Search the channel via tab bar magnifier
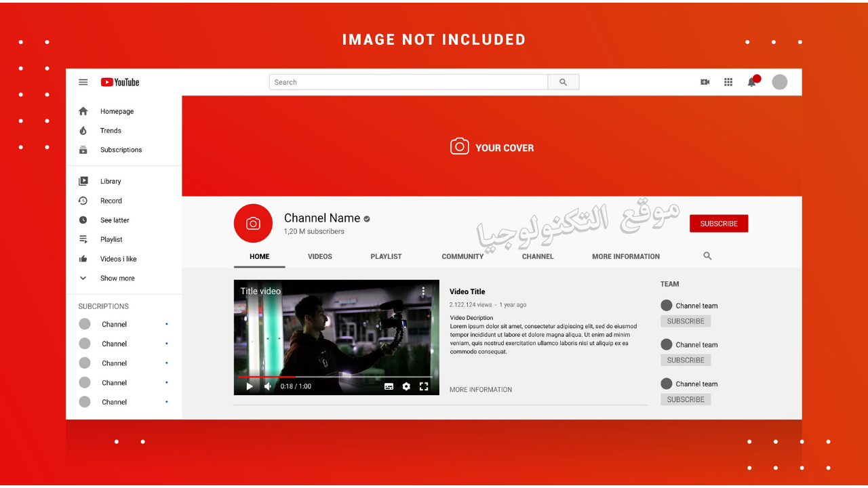868x488 pixels. pyautogui.click(x=707, y=256)
